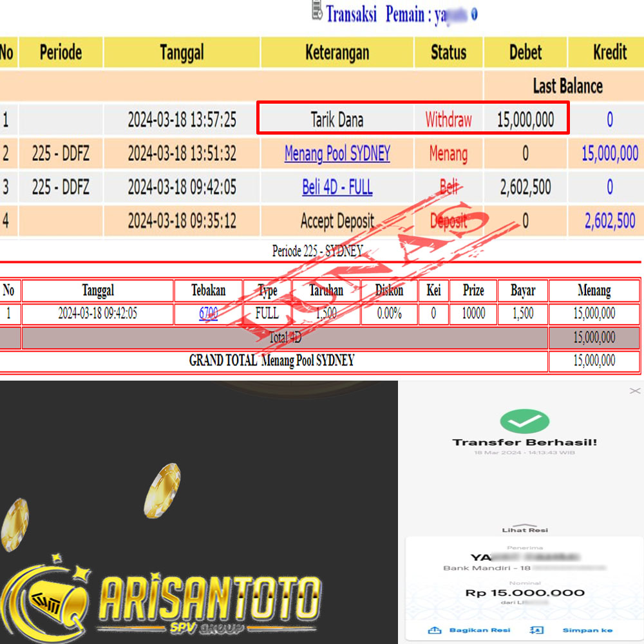
Task: Click the transaction document icon beside title
Action: 317,10
